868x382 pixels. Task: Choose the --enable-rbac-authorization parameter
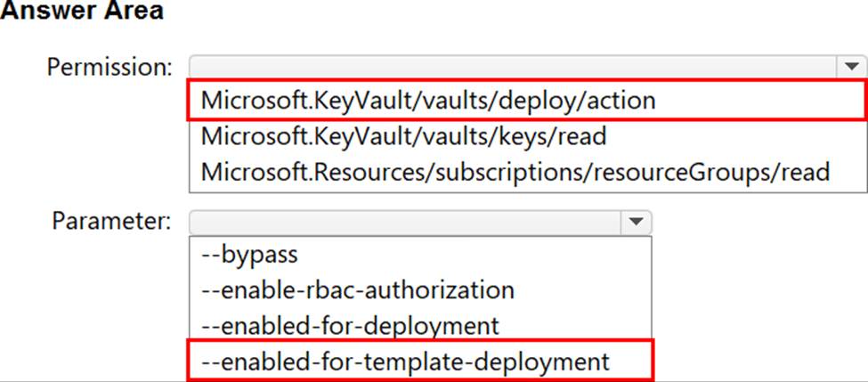click(x=358, y=289)
